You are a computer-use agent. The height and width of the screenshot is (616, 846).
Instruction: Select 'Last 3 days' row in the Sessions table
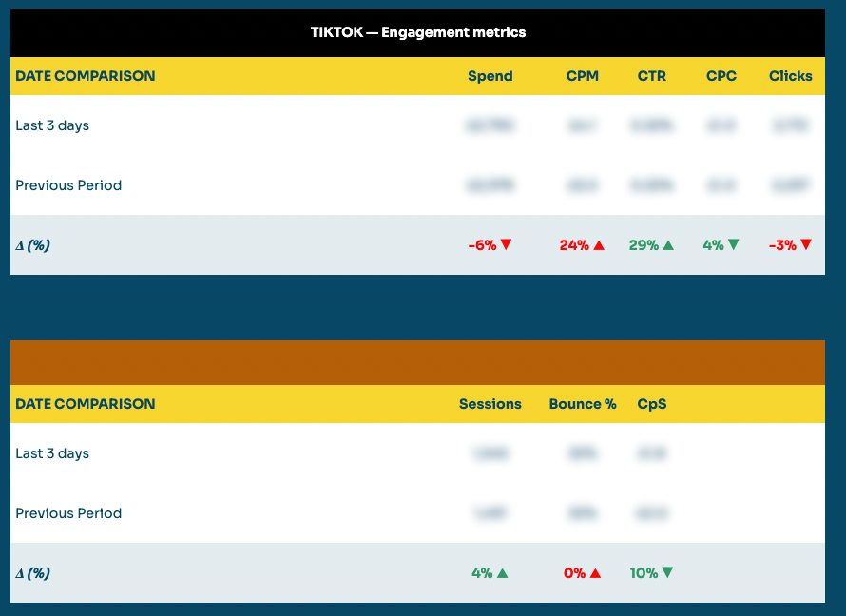(x=417, y=453)
